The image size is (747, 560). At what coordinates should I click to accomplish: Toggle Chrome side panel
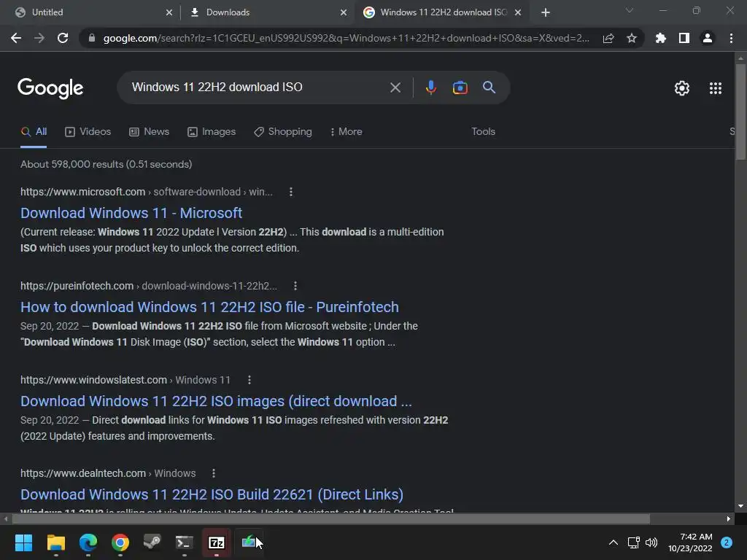[684, 38]
